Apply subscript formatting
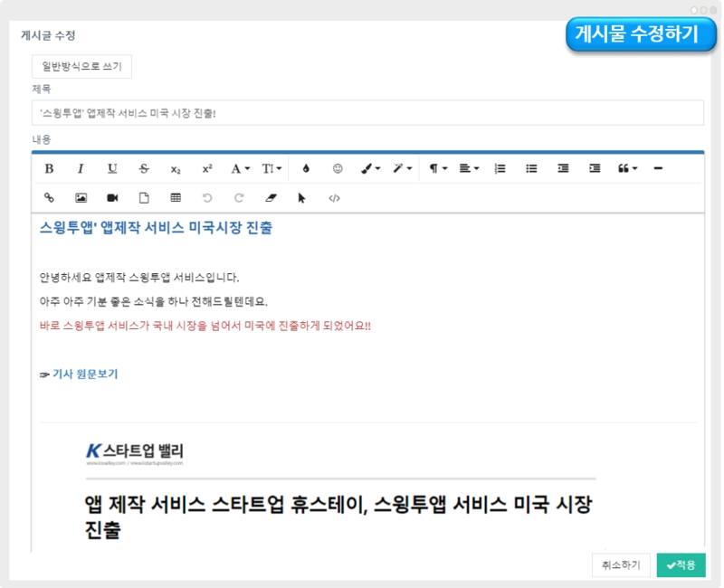The height and width of the screenshot is (588, 724). (x=176, y=169)
